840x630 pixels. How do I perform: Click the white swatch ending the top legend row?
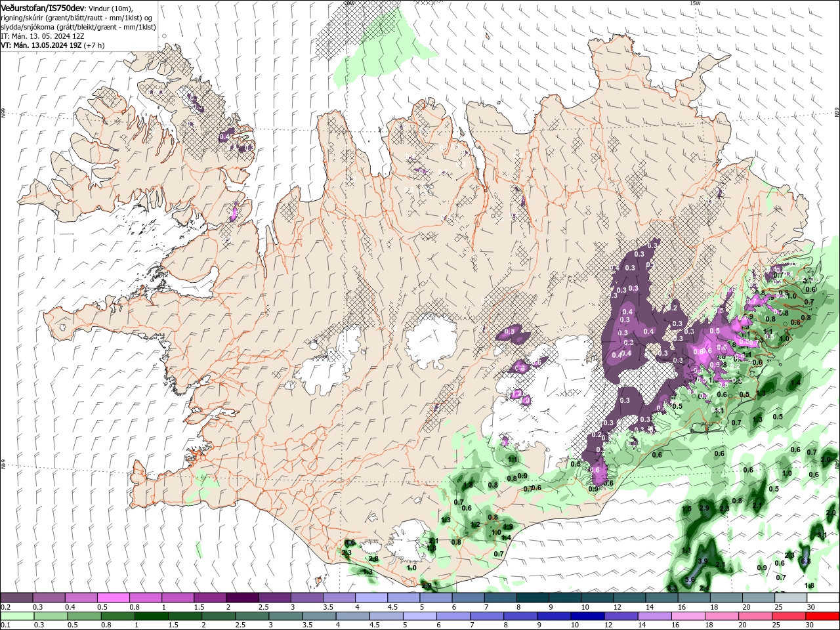click(824, 597)
